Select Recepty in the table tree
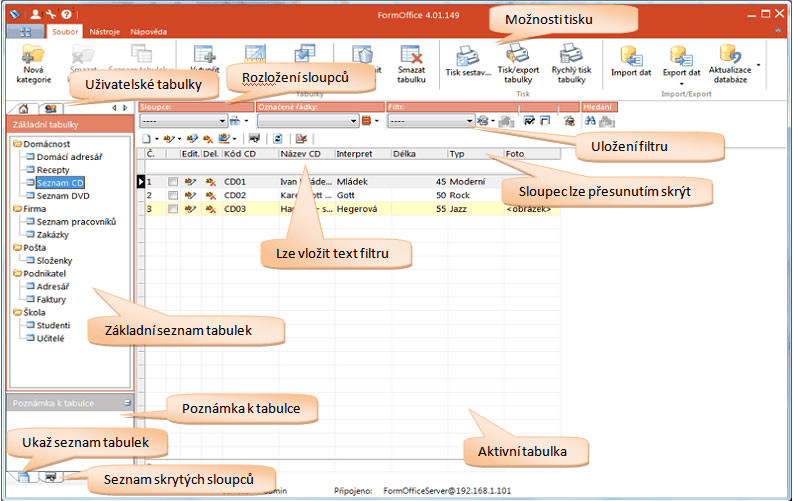Viewport: 793px width, 501px height. (x=53, y=170)
